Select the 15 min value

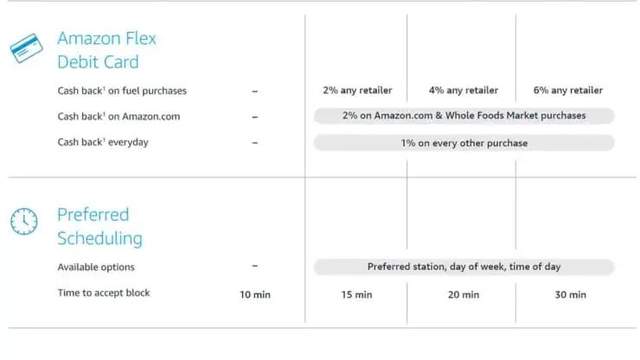(x=357, y=295)
